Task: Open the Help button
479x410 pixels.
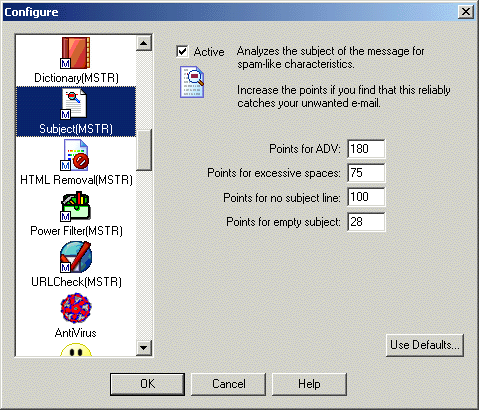Action: coord(309,384)
